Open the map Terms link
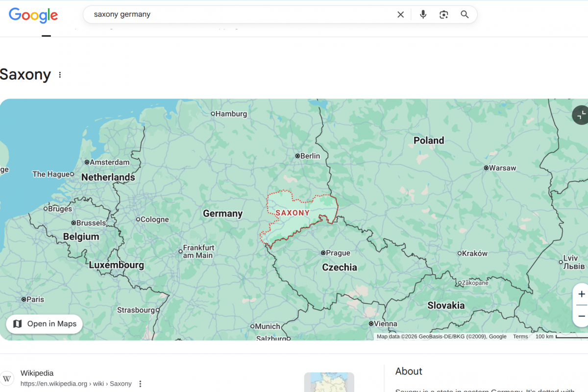The width and height of the screenshot is (588, 392). click(x=520, y=337)
